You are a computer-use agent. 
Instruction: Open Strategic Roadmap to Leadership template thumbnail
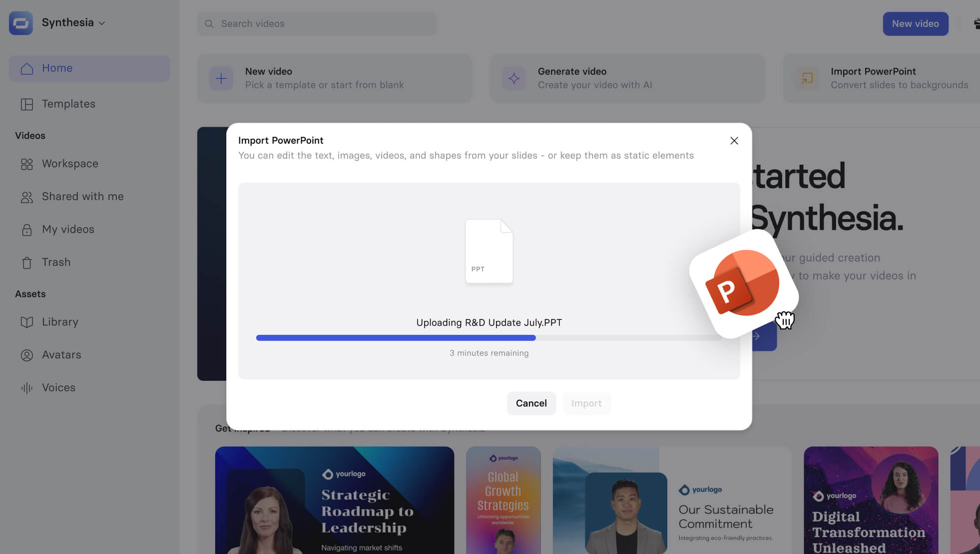pyautogui.click(x=334, y=500)
